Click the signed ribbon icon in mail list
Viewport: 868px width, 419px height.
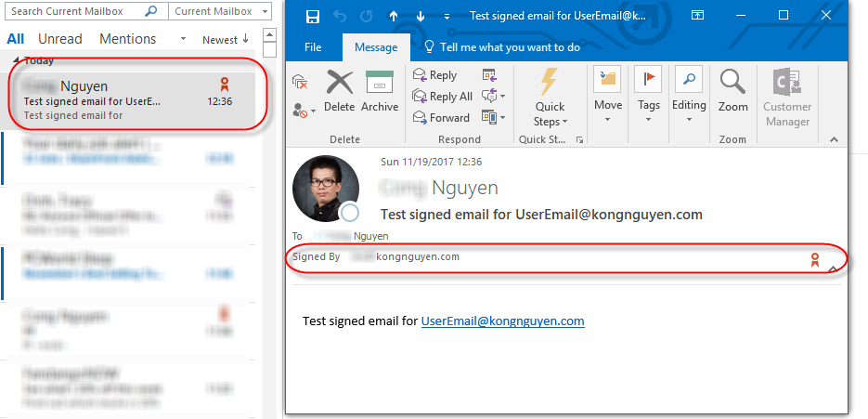[225, 85]
